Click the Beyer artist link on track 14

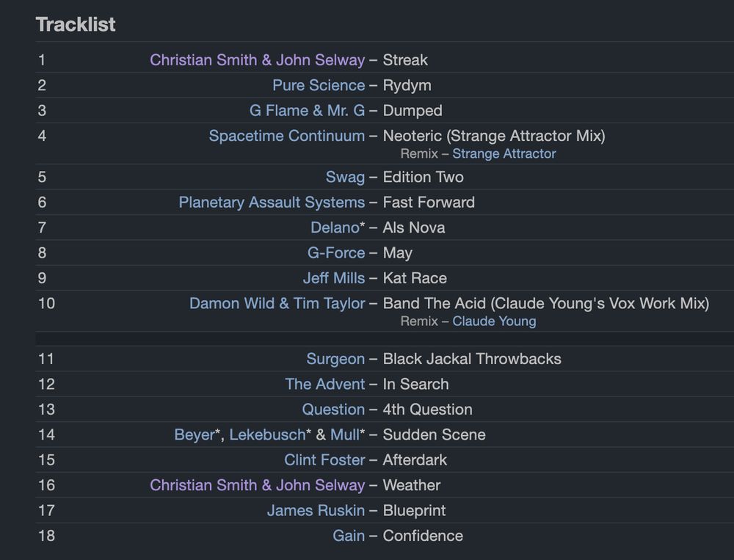tap(194, 434)
